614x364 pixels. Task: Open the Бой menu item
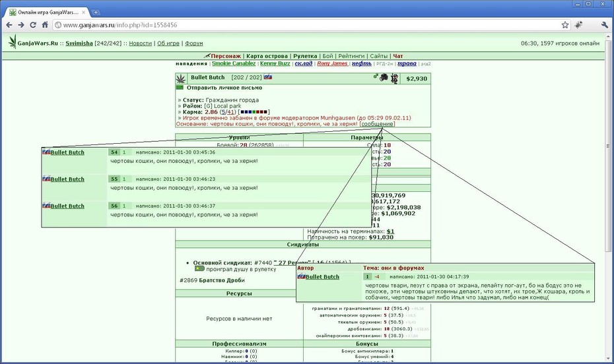pyautogui.click(x=327, y=56)
